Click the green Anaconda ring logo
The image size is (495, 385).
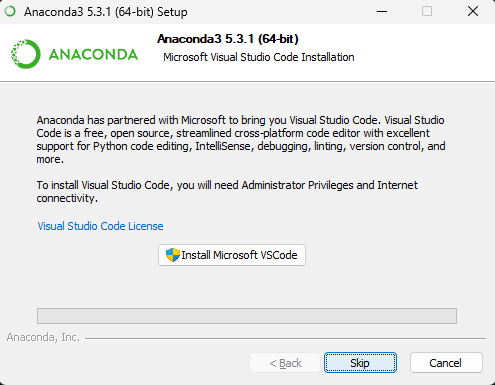pos(26,54)
